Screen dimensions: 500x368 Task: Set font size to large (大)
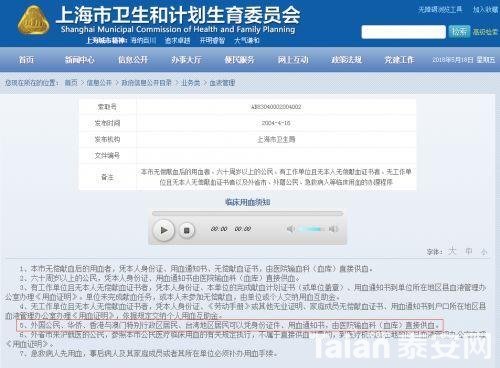[x=452, y=251]
